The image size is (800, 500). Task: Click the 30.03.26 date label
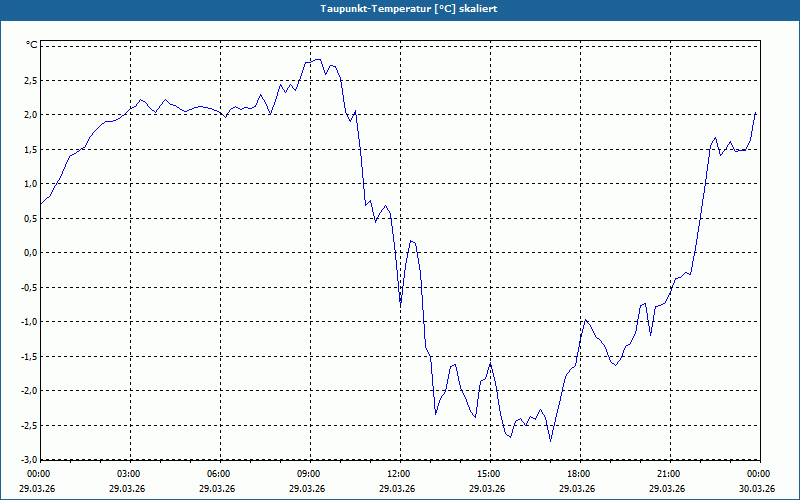click(757, 489)
